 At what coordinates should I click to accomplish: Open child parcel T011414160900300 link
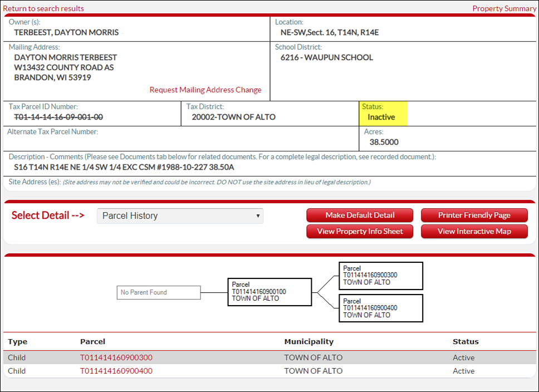[116, 357]
